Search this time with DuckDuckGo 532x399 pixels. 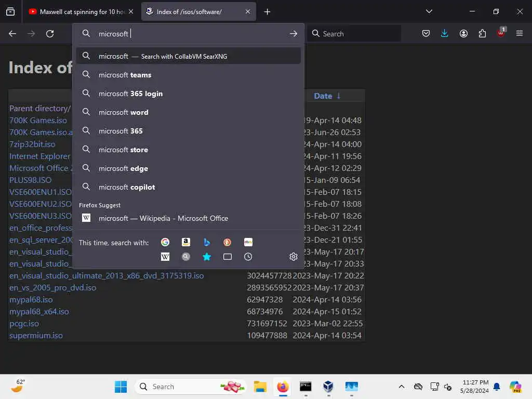pos(228,242)
